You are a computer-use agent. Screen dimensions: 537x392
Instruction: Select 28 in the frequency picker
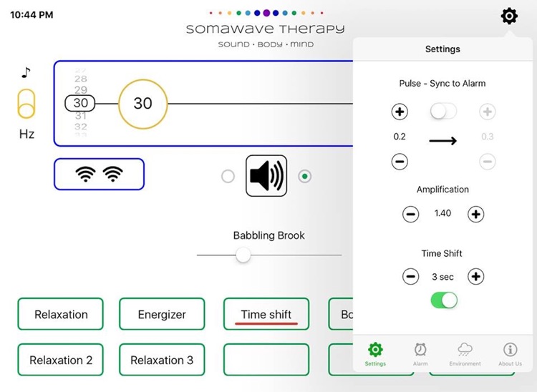[81, 79]
